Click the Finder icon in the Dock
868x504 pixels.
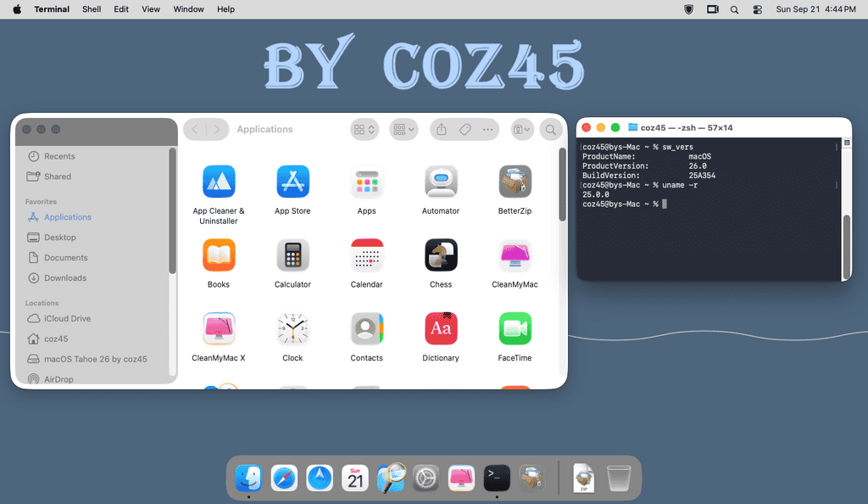(x=248, y=478)
